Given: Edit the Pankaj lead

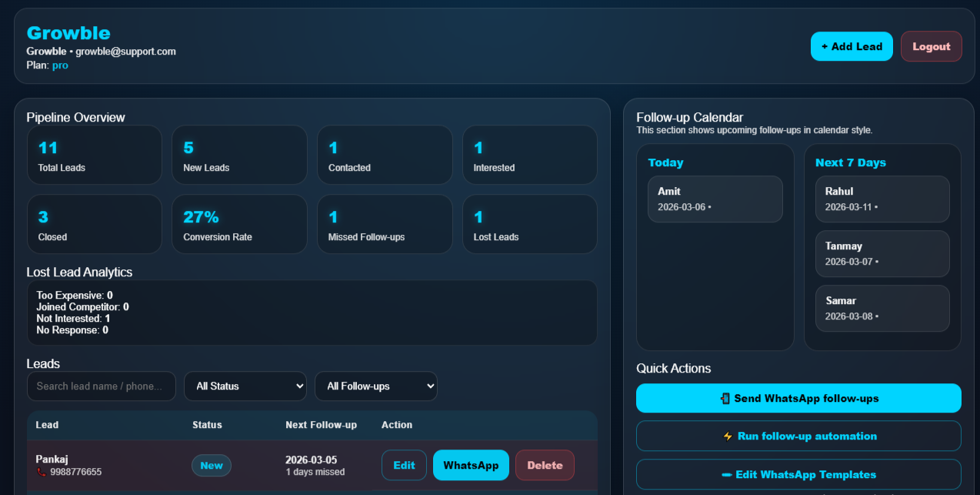Looking at the screenshot, I should 404,465.
